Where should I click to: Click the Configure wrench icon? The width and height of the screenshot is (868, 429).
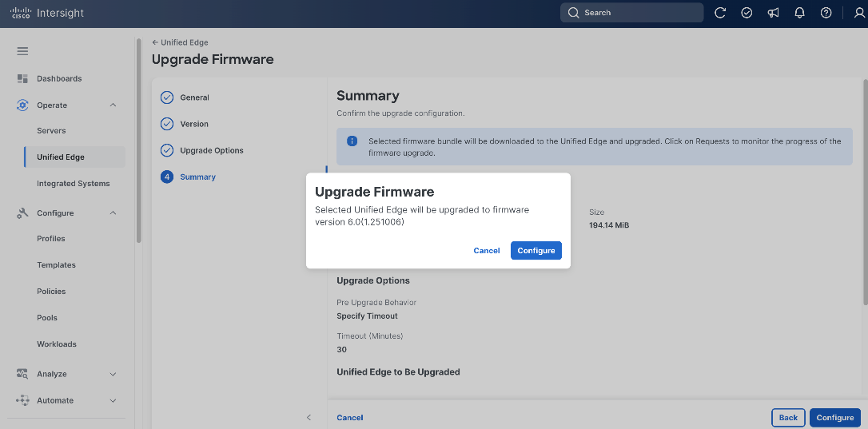(x=22, y=213)
